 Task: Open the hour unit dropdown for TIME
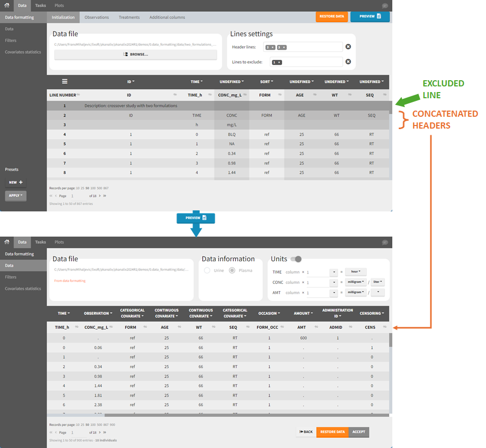[355, 271]
